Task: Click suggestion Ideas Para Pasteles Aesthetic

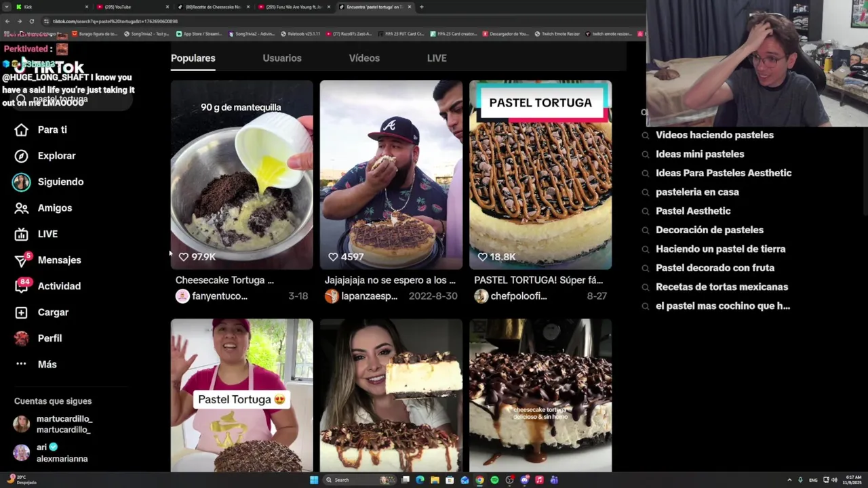Action: tap(724, 173)
